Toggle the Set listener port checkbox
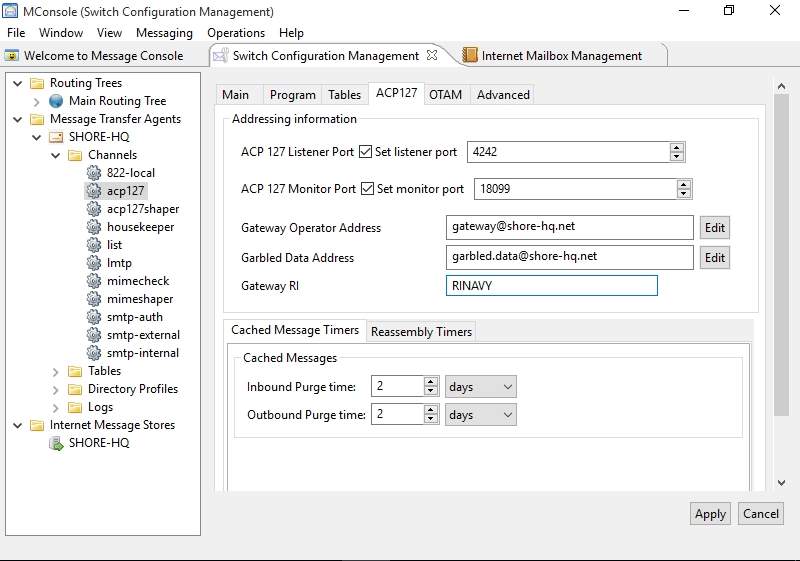800x561 pixels. [366, 152]
